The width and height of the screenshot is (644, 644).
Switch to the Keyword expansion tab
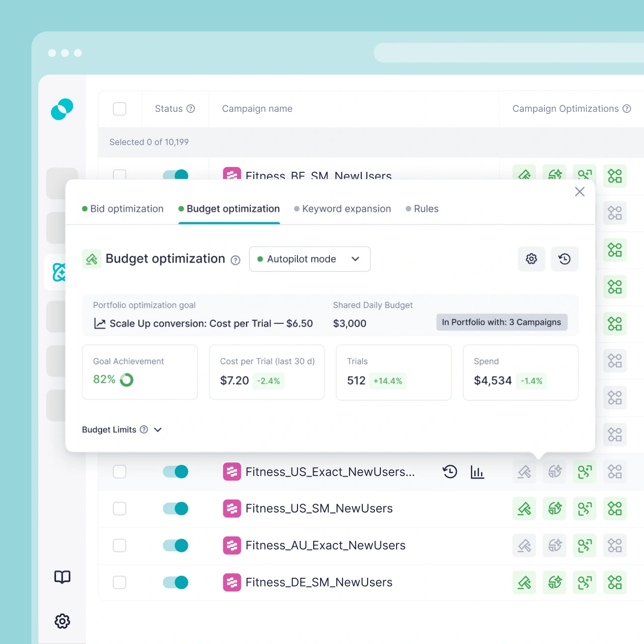343,209
